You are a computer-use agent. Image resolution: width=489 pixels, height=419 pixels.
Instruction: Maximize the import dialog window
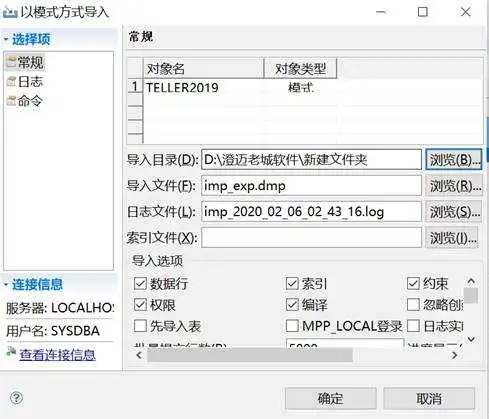pyautogui.click(x=423, y=12)
